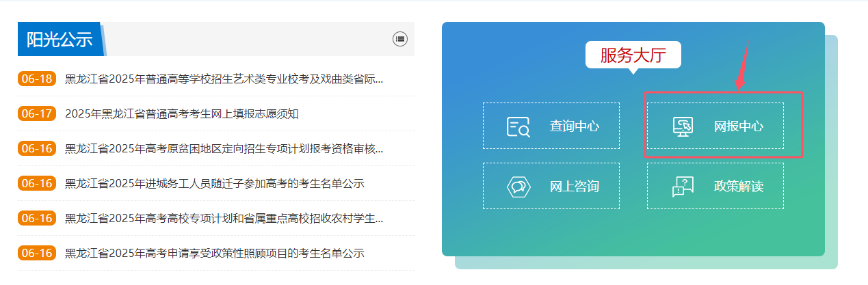Viewport: 868px width, 285px height.
Task: Enter the 网报中心 text label
Action: pyautogui.click(x=738, y=126)
